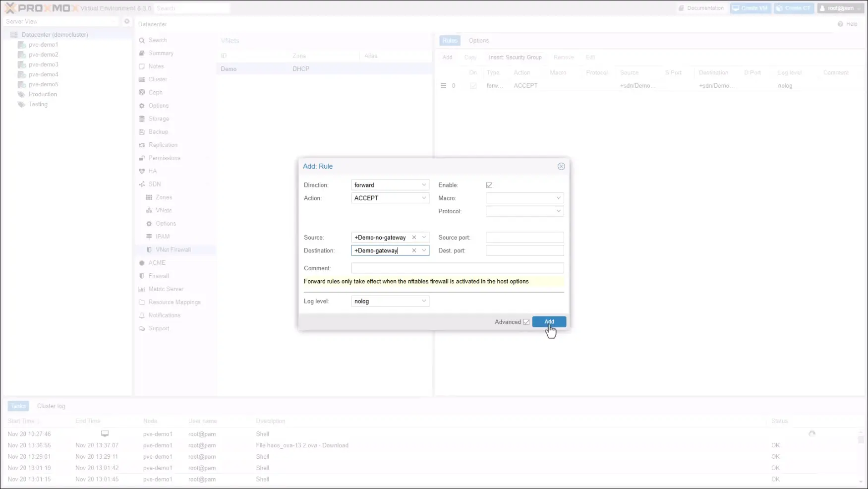Toggle the Enable checkbox in the dialog
868x489 pixels.
489,185
